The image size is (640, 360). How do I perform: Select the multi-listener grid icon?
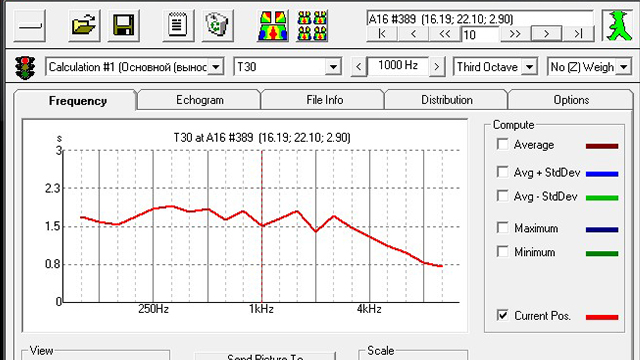[312, 26]
